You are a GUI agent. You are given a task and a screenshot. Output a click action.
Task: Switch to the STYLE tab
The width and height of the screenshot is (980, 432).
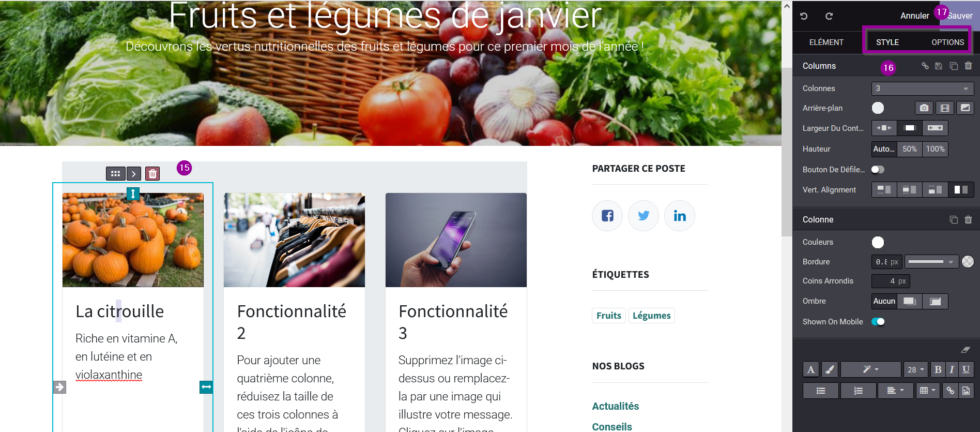pos(887,42)
